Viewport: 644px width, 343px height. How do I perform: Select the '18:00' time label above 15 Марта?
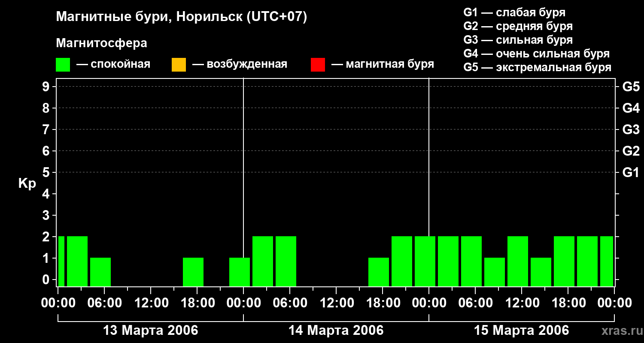[568, 303]
